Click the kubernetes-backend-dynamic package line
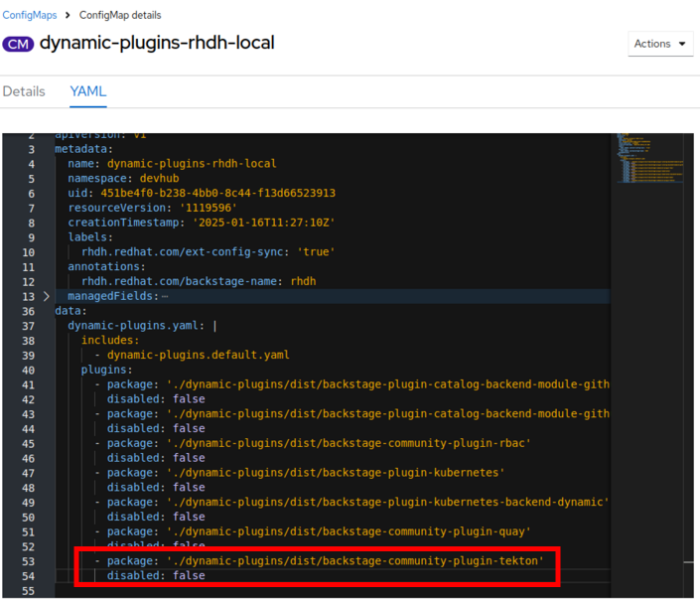Viewport: 700px width, 601px height. point(351,503)
